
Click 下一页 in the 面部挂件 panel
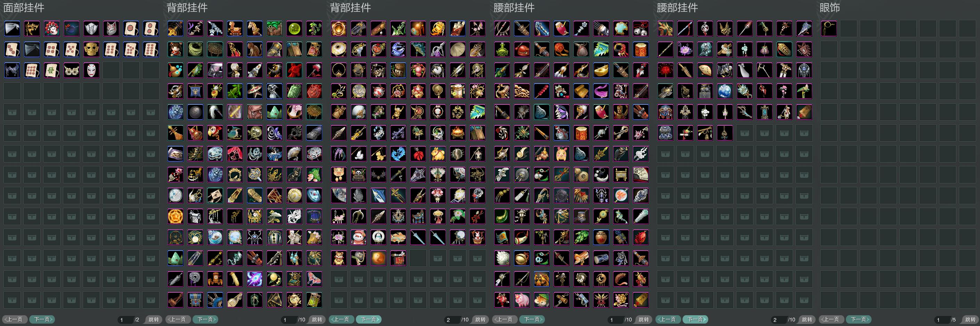pos(42,319)
